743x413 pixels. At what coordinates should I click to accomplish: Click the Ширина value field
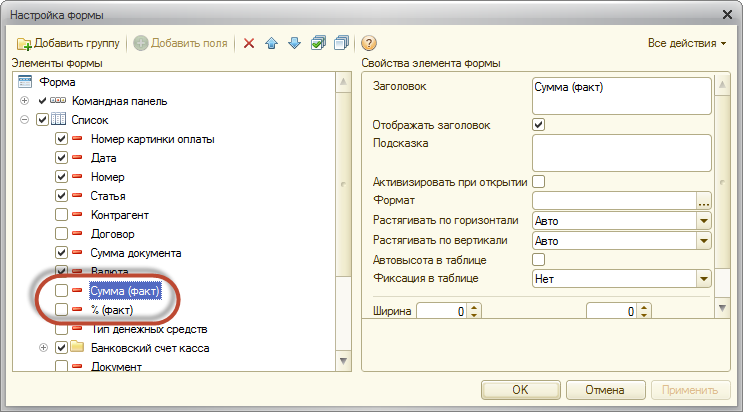coord(442,311)
